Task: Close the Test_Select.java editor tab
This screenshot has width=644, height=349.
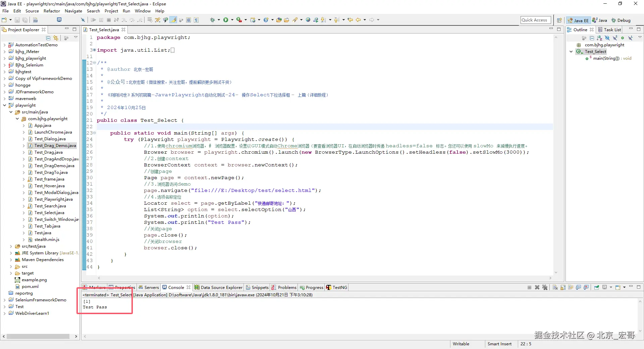Action: (123, 30)
